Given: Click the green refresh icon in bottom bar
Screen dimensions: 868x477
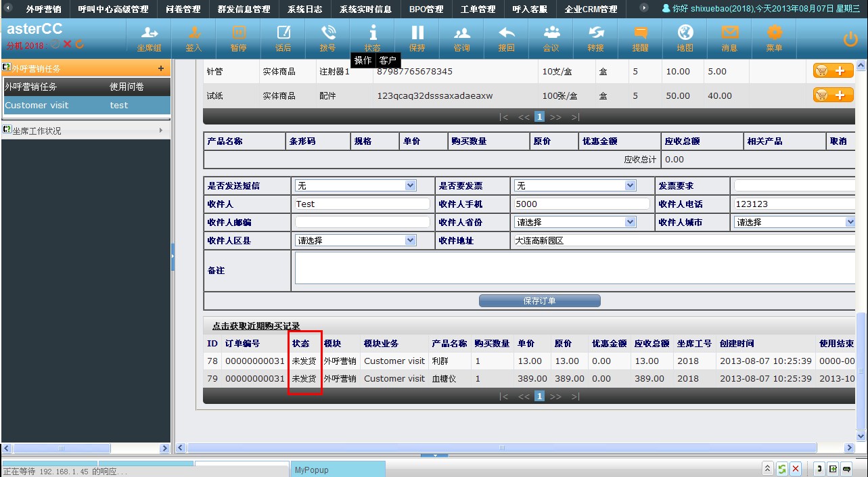Looking at the screenshot, I should (781, 469).
